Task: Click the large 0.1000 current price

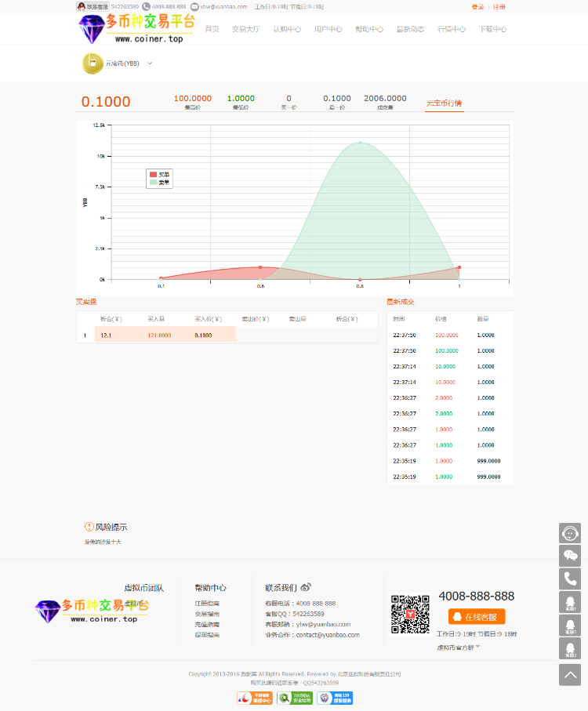Action: click(x=106, y=102)
